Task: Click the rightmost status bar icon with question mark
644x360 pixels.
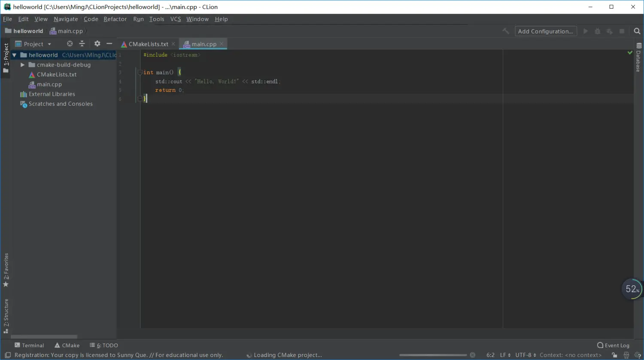Action: [638, 355]
